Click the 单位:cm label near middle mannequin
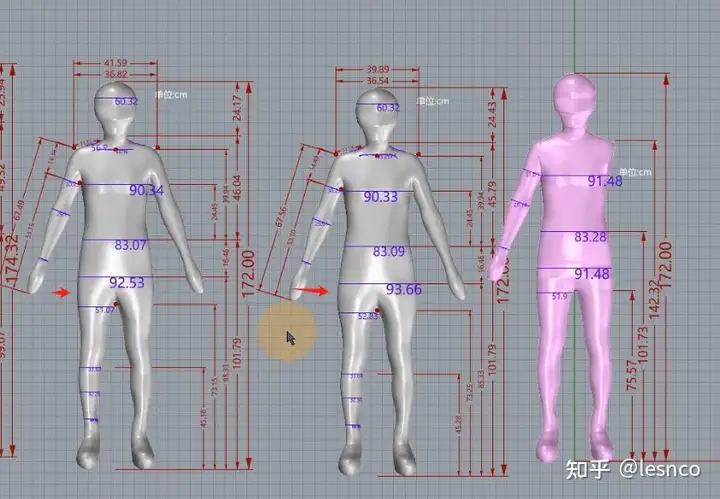 [433, 101]
